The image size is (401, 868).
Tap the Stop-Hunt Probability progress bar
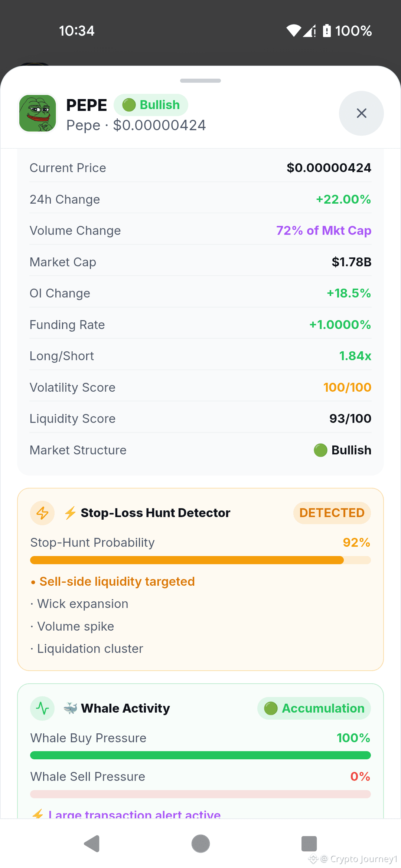pyautogui.click(x=200, y=560)
